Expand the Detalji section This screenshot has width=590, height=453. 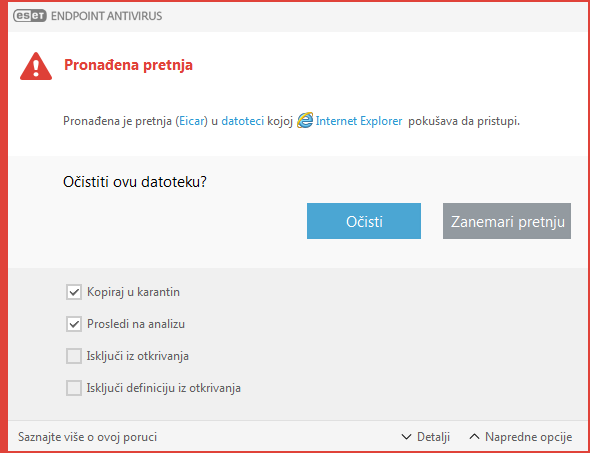click(x=426, y=437)
